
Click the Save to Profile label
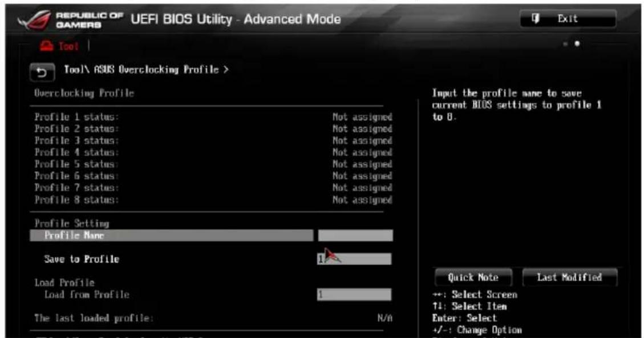[82, 259]
